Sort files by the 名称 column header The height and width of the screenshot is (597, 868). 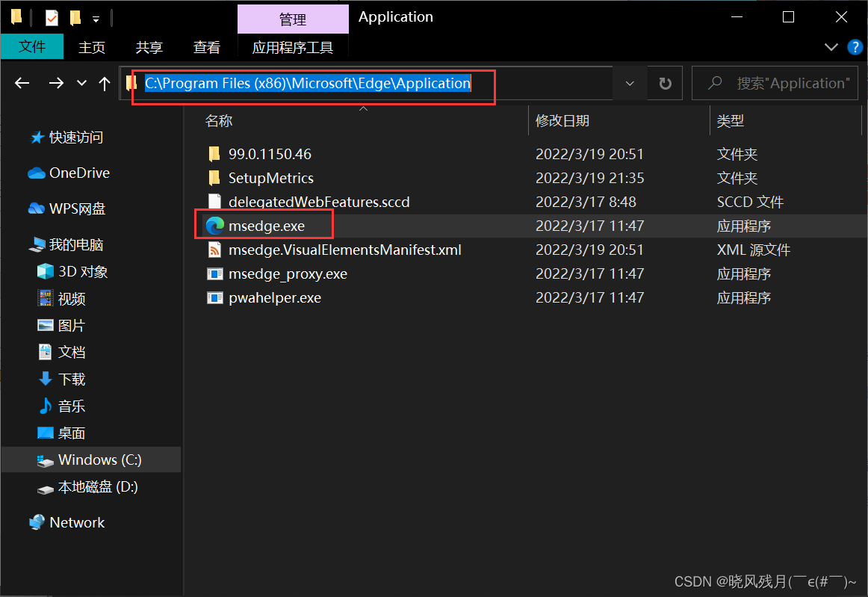point(219,121)
